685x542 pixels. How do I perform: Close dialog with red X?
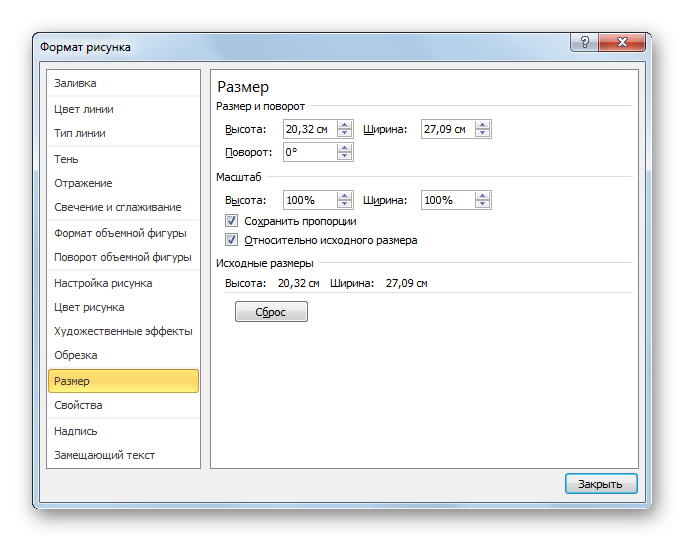tap(622, 42)
